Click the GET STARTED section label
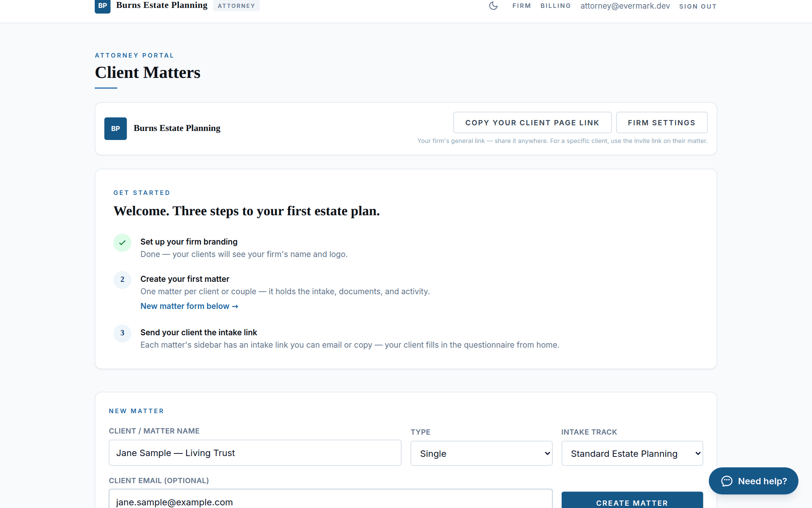The image size is (812, 508). [142, 193]
